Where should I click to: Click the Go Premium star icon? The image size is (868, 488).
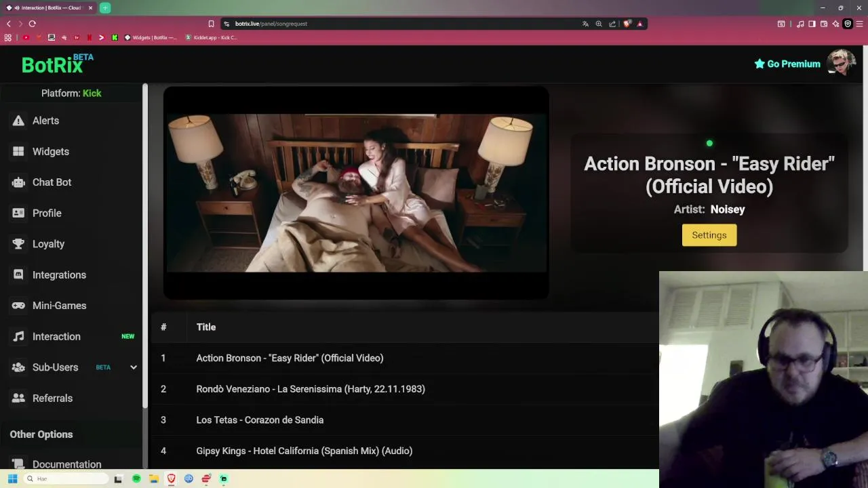click(x=759, y=64)
